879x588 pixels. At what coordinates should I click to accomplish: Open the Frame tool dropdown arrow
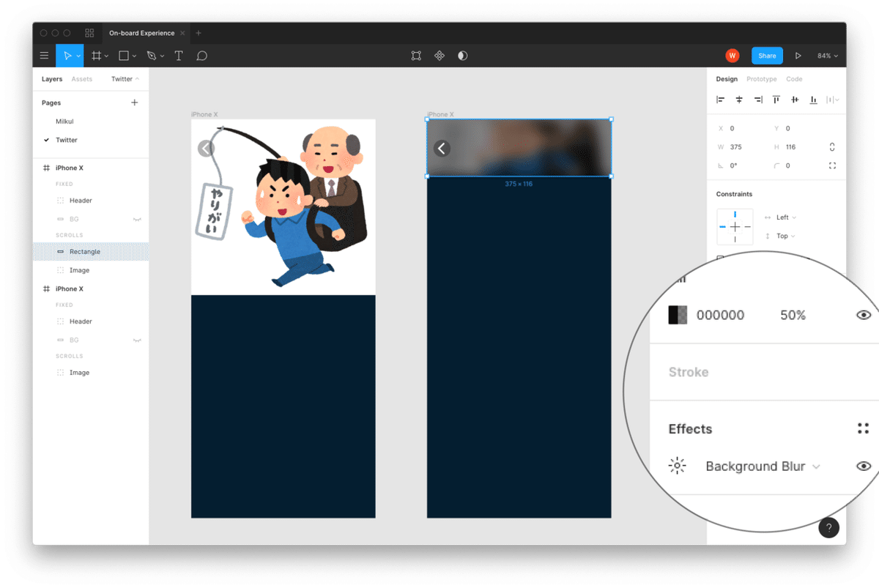107,56
